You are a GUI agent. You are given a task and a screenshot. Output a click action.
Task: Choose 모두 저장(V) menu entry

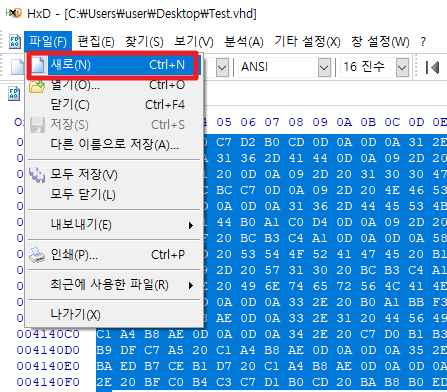114,174
